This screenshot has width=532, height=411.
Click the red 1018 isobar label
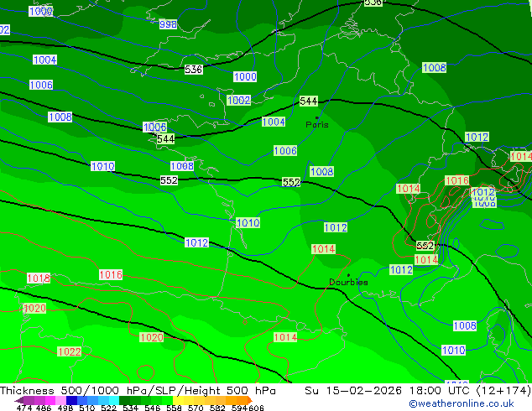[39, 278]
